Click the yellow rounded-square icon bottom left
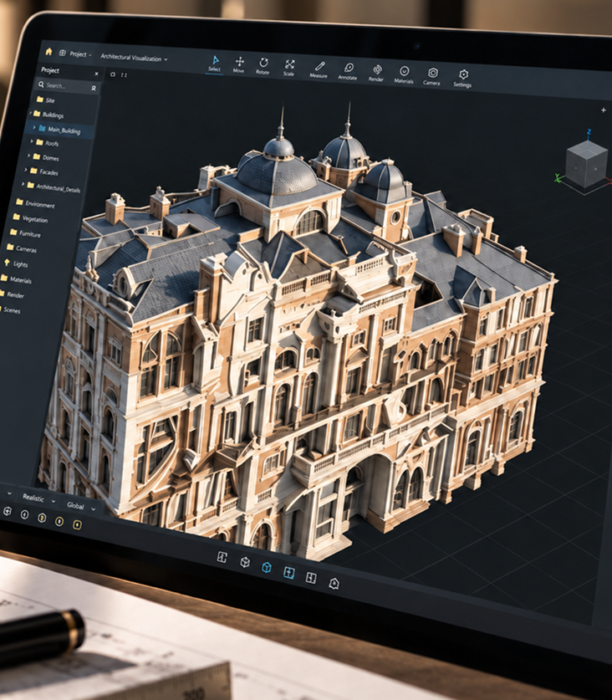The image size is (612, 700). coord(77,524)
